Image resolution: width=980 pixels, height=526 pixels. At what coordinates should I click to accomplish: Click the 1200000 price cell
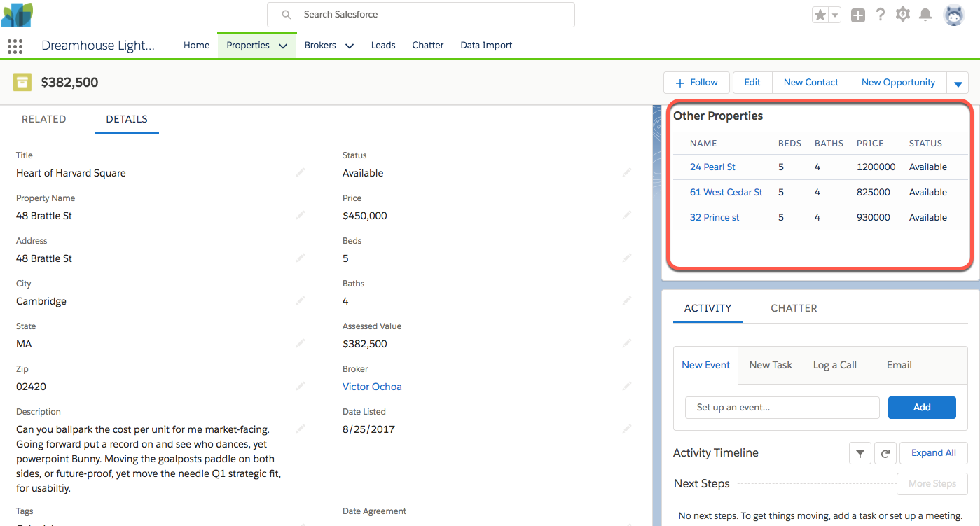pyautogui.click(x=876, y=167)
